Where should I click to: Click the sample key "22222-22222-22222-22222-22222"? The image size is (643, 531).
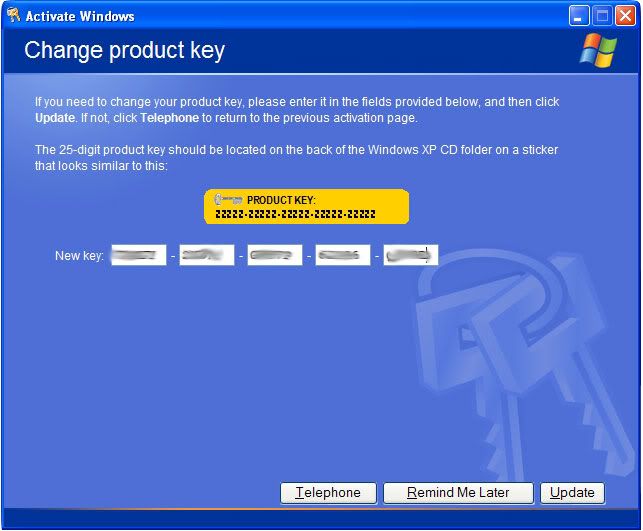pos(295,214)
